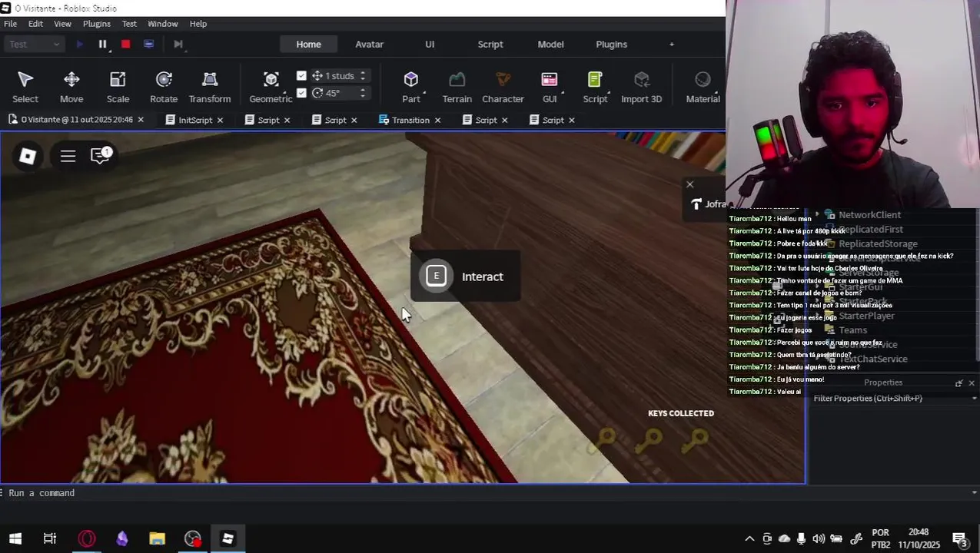The height and width of the screenshot is (553, 980).
Task: Switch to the InitScript document tab
Action: pos(194,120)
